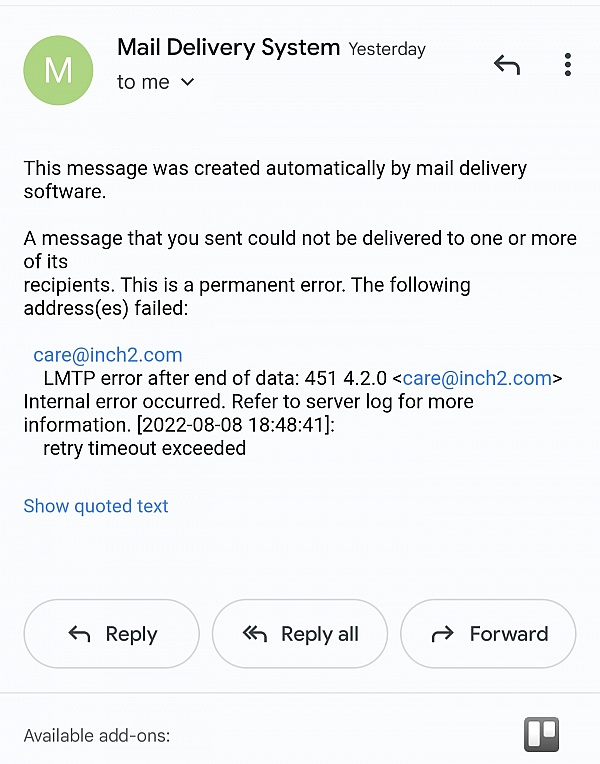Open the first care@inch2.com address link
Viewport: 600px width, 764px height.
(x=108, y=355)
